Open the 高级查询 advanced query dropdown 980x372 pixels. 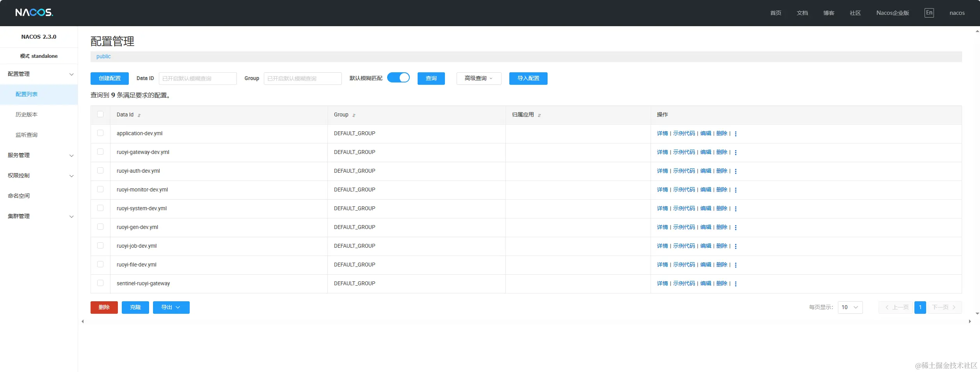click(x=479, y=79)
